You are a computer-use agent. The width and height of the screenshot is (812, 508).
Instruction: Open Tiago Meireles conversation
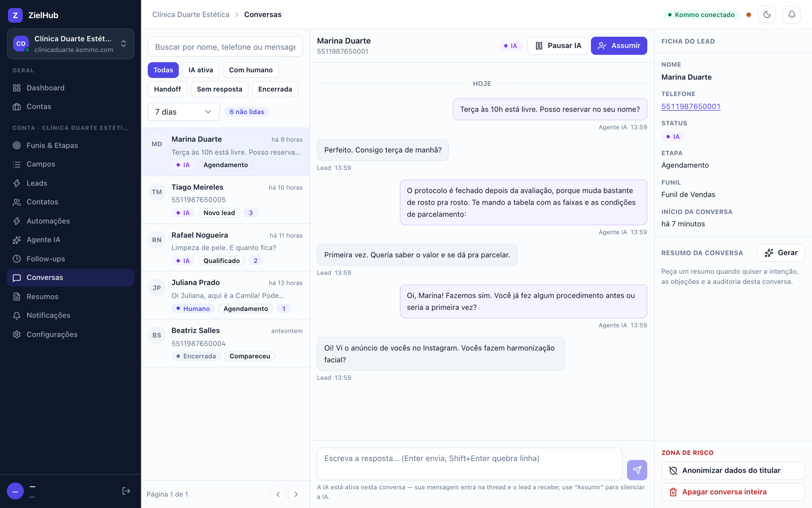[x=226, y=200]
